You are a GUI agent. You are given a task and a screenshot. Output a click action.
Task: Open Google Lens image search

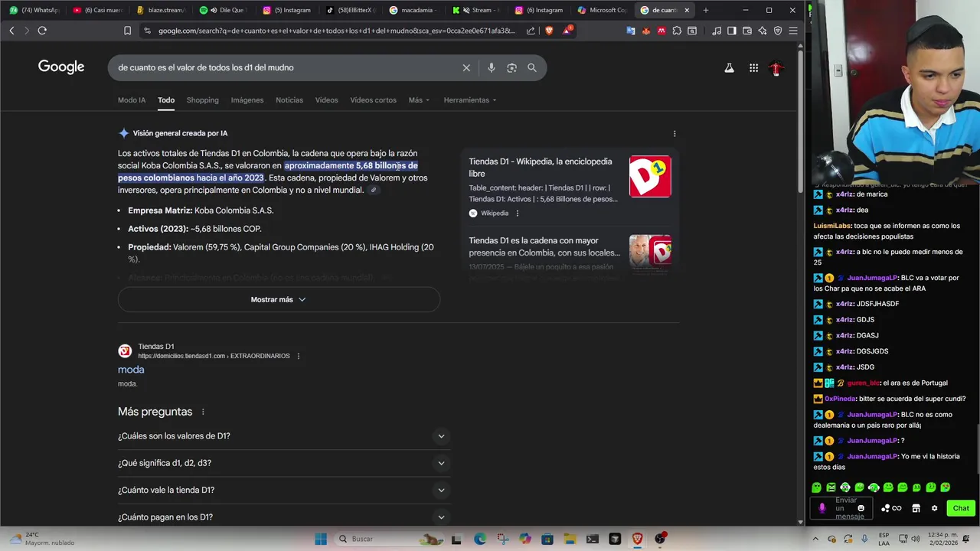point(511,67)
